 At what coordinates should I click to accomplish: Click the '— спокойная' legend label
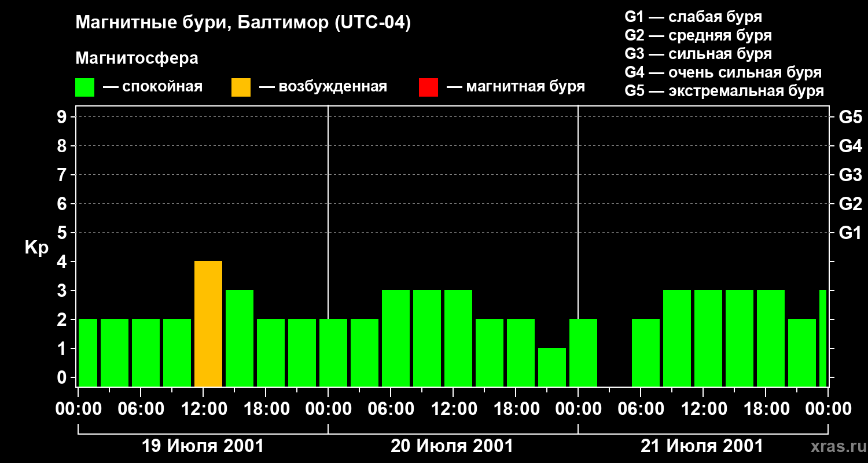153,87
